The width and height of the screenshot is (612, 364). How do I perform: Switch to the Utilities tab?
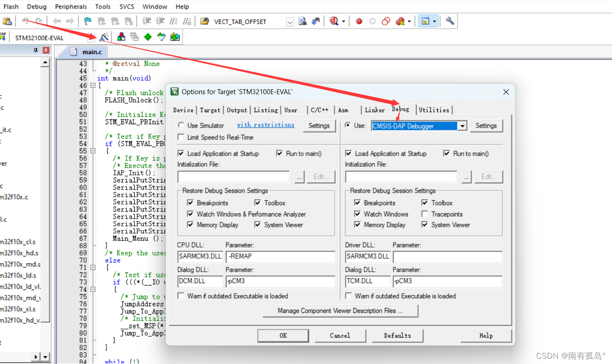point(434,110)
